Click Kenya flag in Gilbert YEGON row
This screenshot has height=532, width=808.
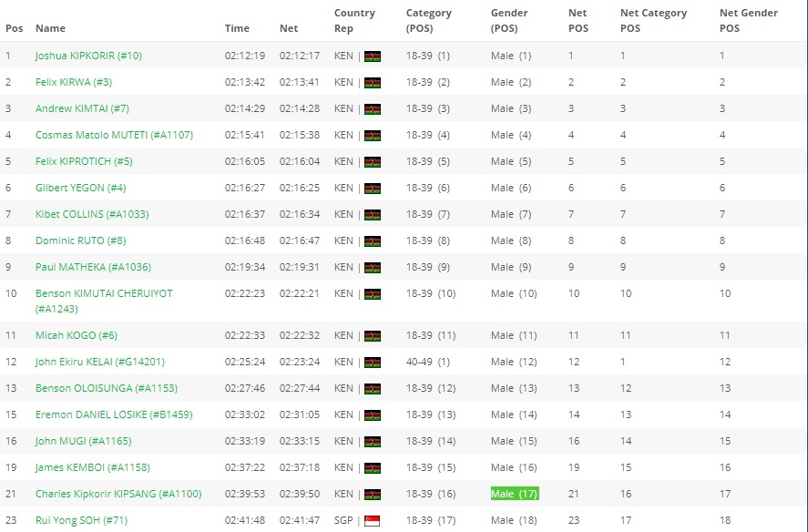pyautogui.click(x=373, y=189)
